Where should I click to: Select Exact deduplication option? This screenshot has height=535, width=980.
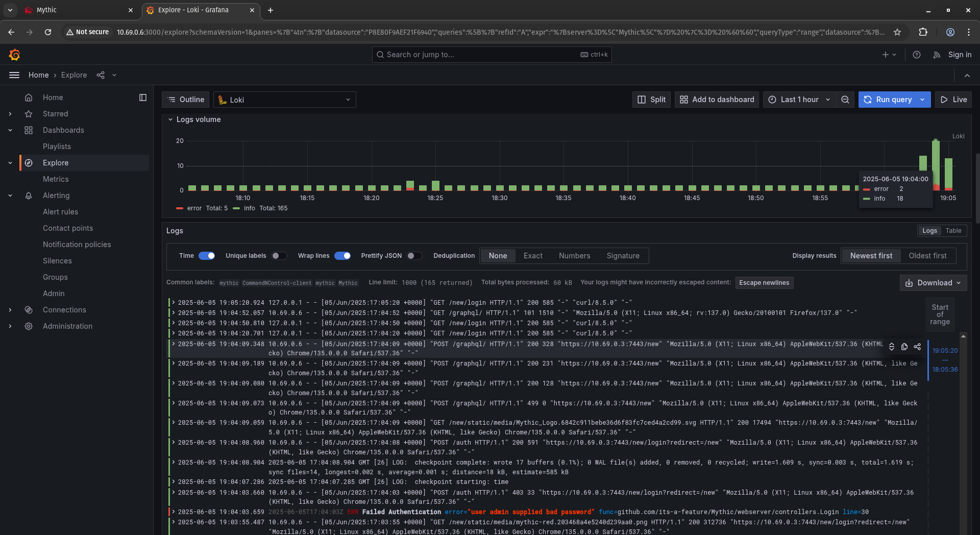pyautogui.click(x=533, y=256)
